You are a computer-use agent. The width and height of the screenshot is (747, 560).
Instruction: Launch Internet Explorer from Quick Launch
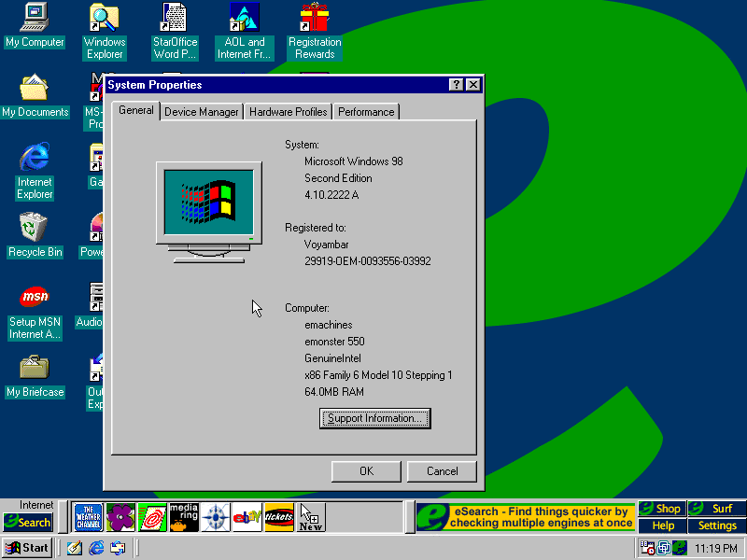[96, 548]
